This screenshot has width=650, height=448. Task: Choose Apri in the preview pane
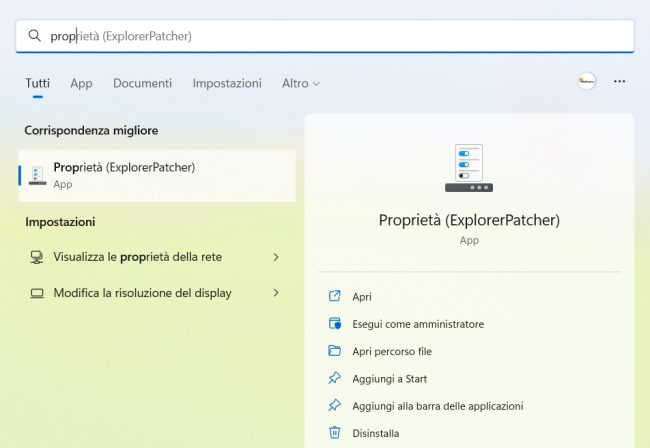click(x=361, y=297)
